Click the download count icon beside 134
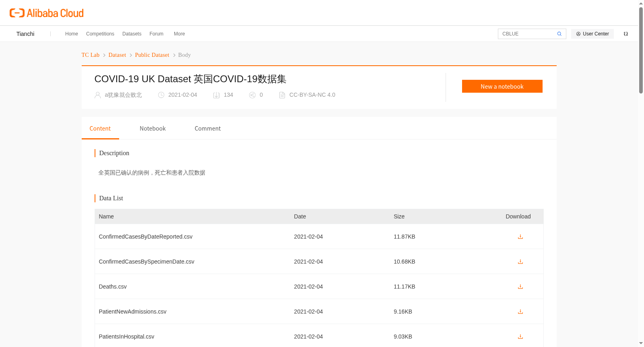 pyautogui.click(x=216, y=95)
